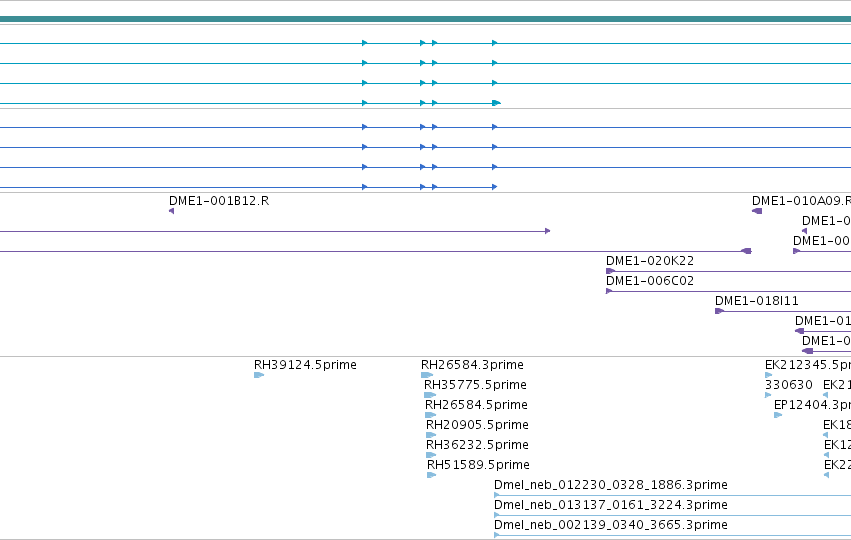Click the DME1-010A09.R purple feature block

pyautogui.click(x=757, y=211)
